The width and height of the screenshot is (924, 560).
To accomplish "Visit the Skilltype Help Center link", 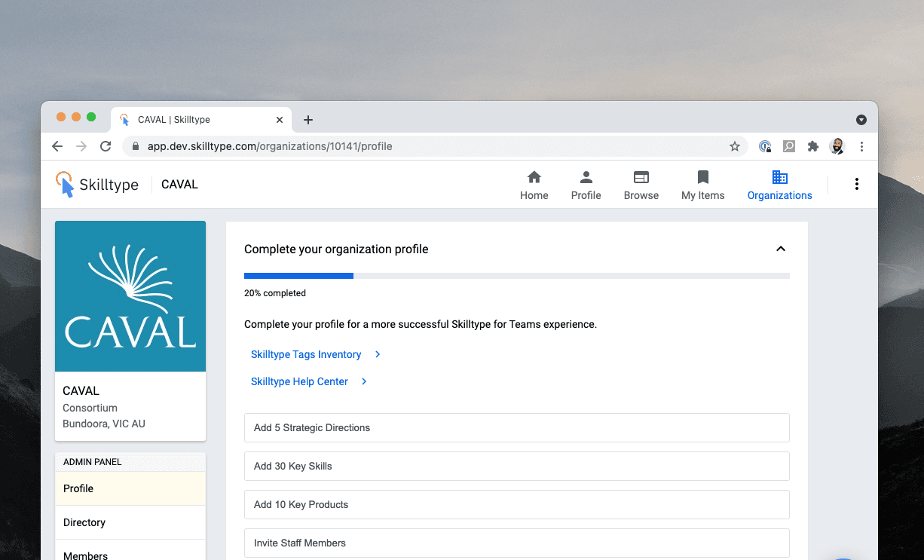I will click(299, 381).
